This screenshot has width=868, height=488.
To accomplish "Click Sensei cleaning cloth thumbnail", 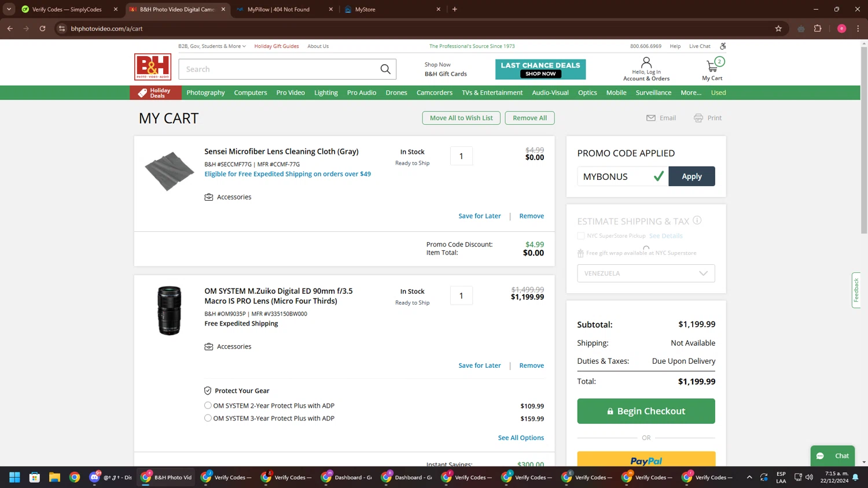I will [x=169, y=171].
